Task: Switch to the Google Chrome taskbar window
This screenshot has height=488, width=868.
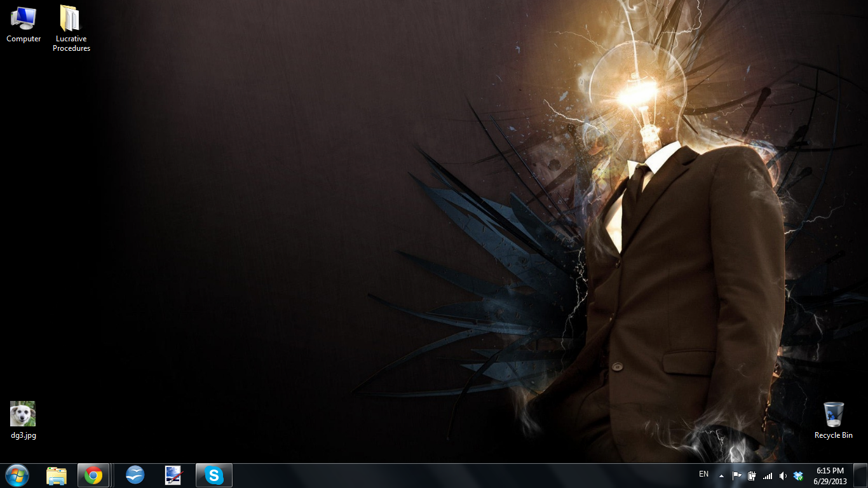Action: (x=93, y=475)
